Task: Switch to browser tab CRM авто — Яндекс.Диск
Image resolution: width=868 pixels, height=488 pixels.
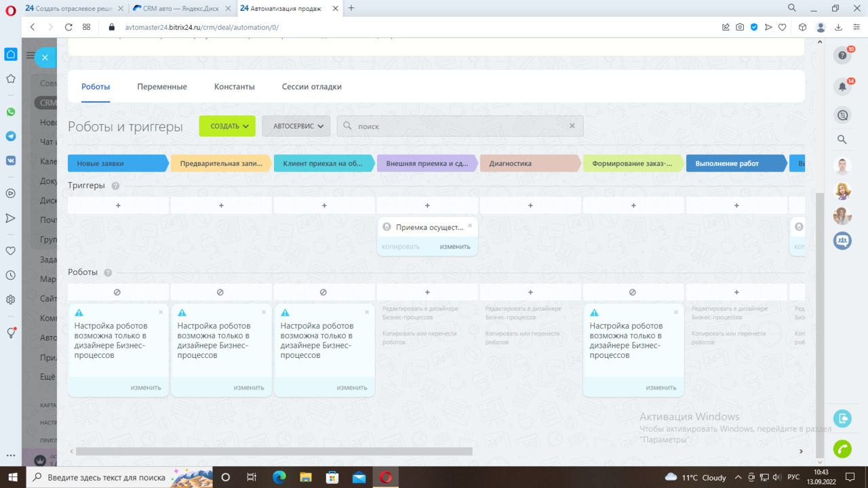Action: (180, 8)
